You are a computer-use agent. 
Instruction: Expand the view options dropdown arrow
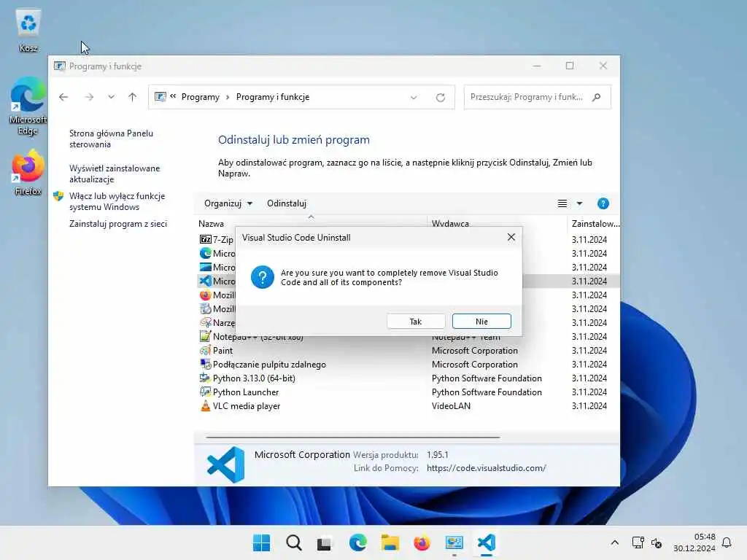[579, 204]
